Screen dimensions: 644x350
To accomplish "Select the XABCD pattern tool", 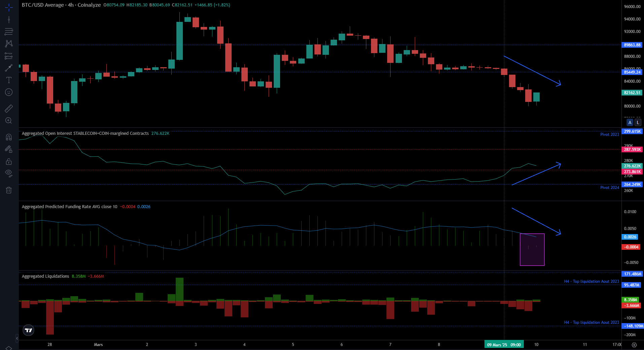I will tap(9, 43).
